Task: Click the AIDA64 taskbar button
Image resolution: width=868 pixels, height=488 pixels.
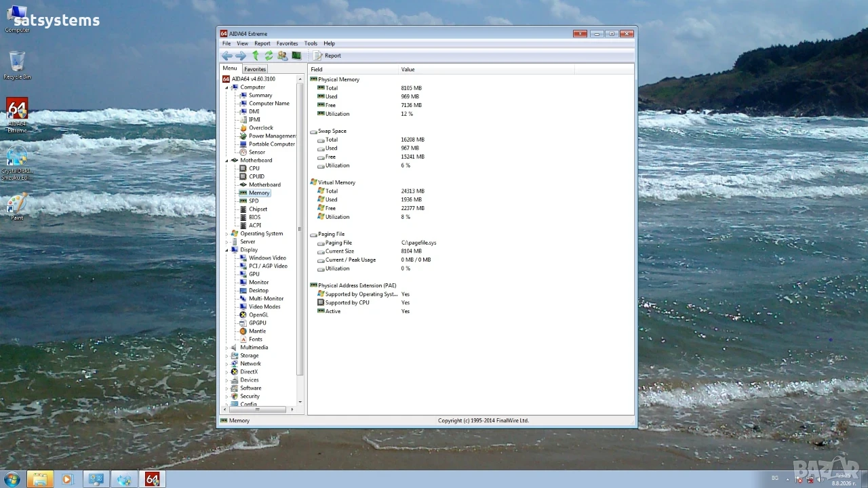Action: (153, 479)
